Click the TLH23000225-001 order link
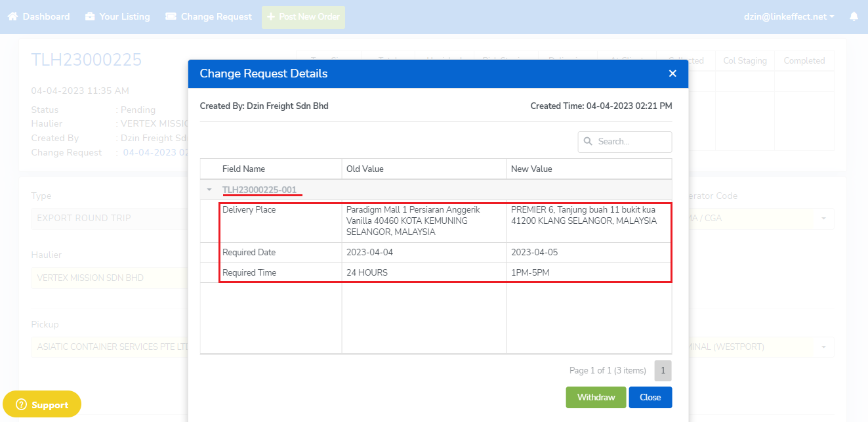The height and width of the screenshot is (422, 868). 259,190
